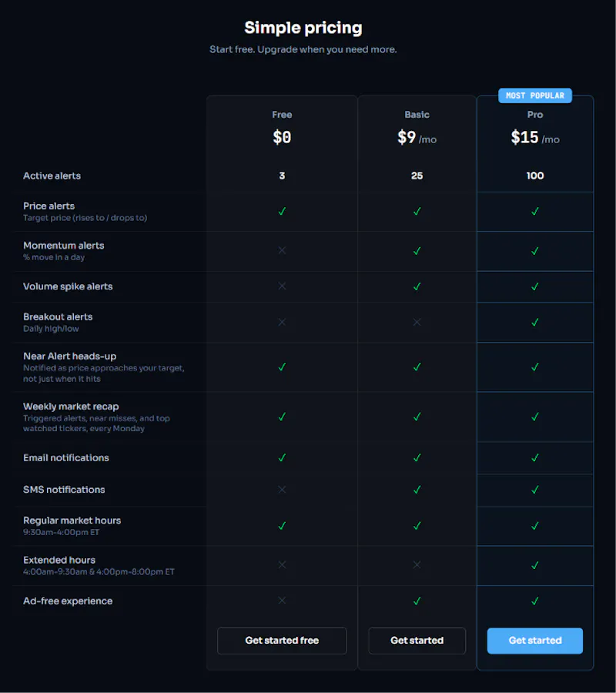Image resolution: width=616 pixels, height=693 pixels.
Task: Click checkmark for Email notifications in Basic column
Action: (417, 457)
